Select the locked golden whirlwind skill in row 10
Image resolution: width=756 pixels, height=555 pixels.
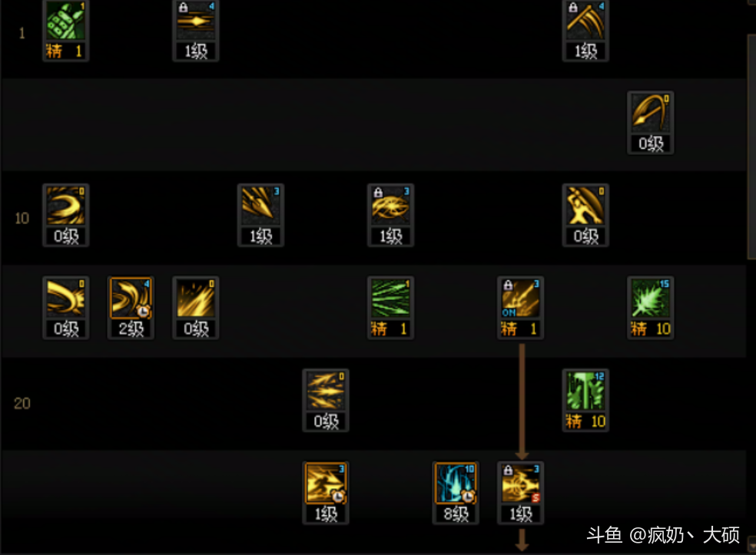(x=390, y=206)
